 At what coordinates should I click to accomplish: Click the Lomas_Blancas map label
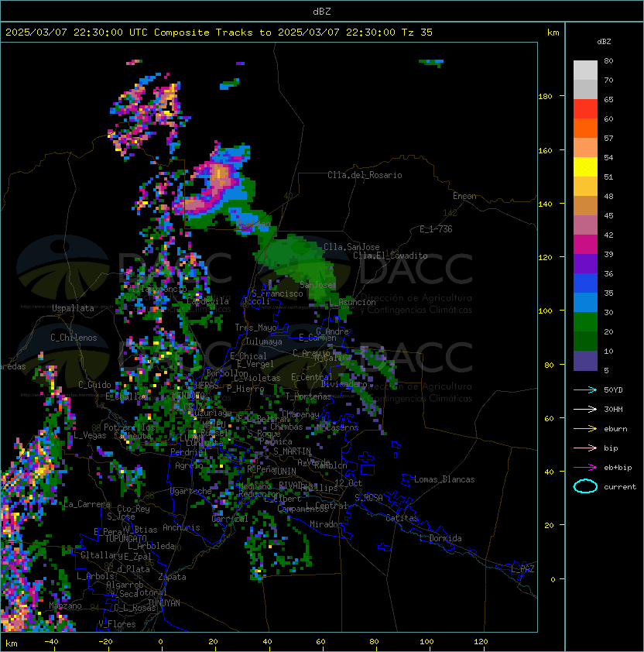click(x=444, y=479)
